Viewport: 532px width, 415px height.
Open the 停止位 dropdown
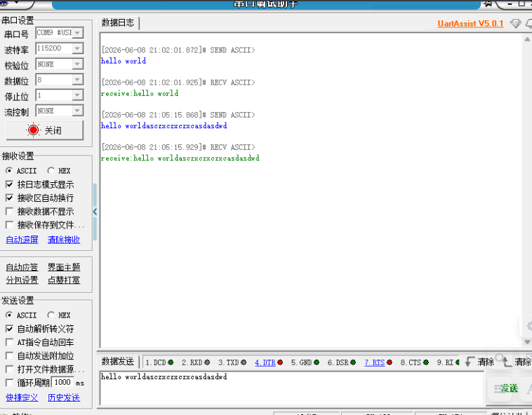pyautogui.click(x=78, y=95)
